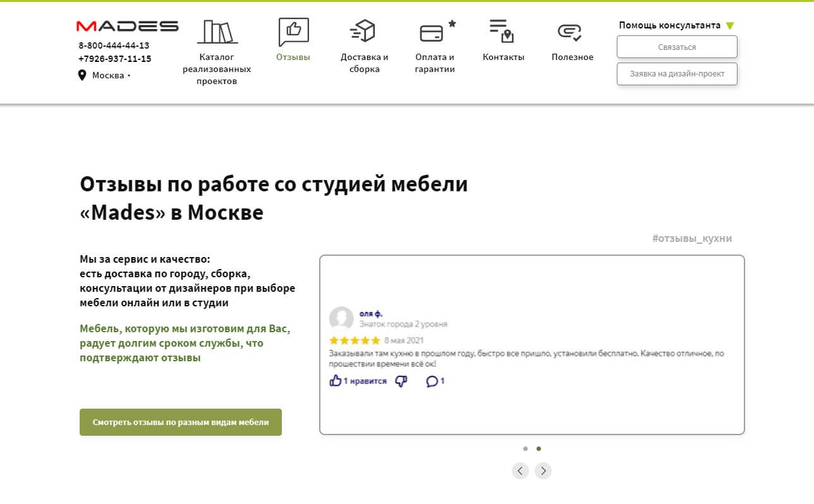The image size is (814, 504).
Task: Open the Отзывы menu item
Action: point(293,57)
